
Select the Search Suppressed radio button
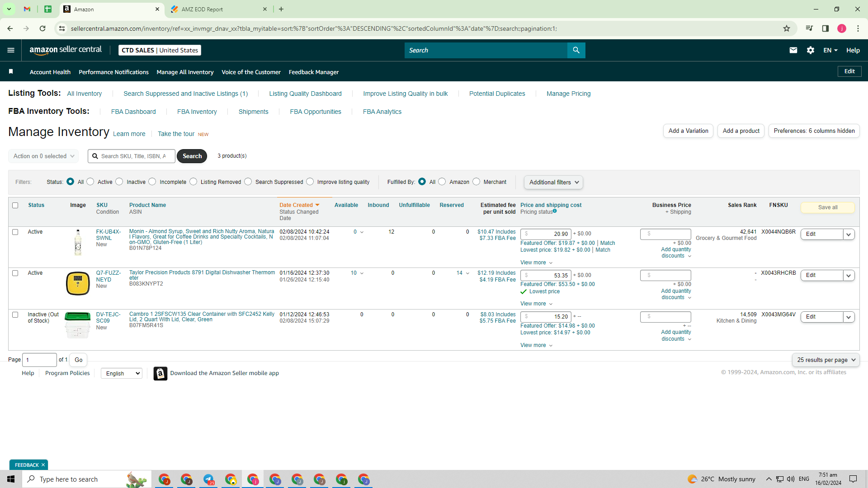click(x=248, y=182)
